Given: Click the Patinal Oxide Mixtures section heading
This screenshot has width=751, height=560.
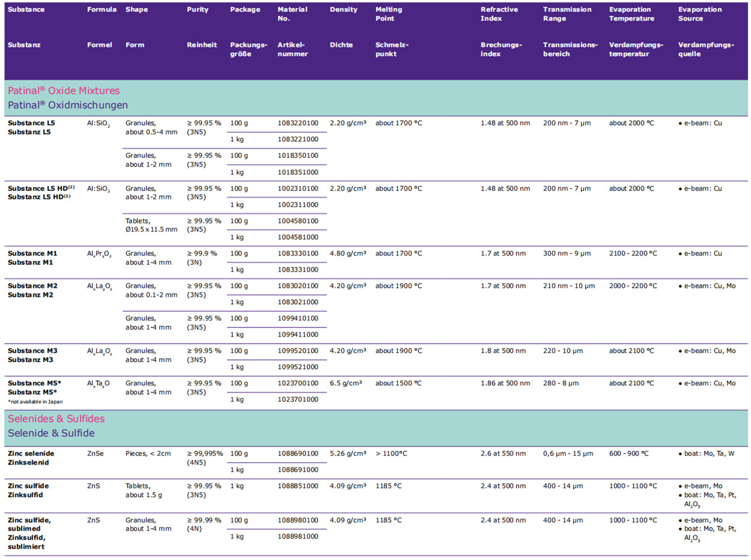Looking at the screenshot, I should 63,91.
